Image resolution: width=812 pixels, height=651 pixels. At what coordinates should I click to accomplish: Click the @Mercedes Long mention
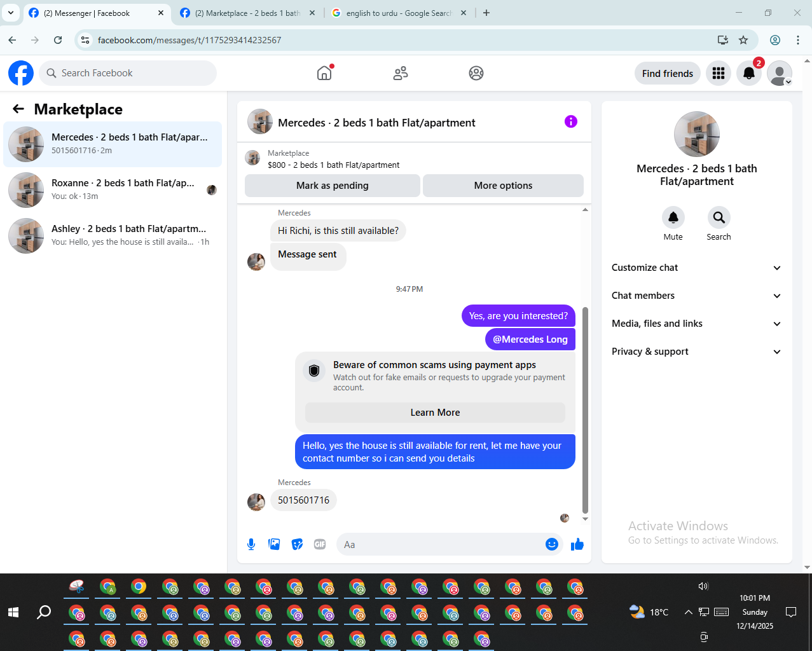[530, 339]
